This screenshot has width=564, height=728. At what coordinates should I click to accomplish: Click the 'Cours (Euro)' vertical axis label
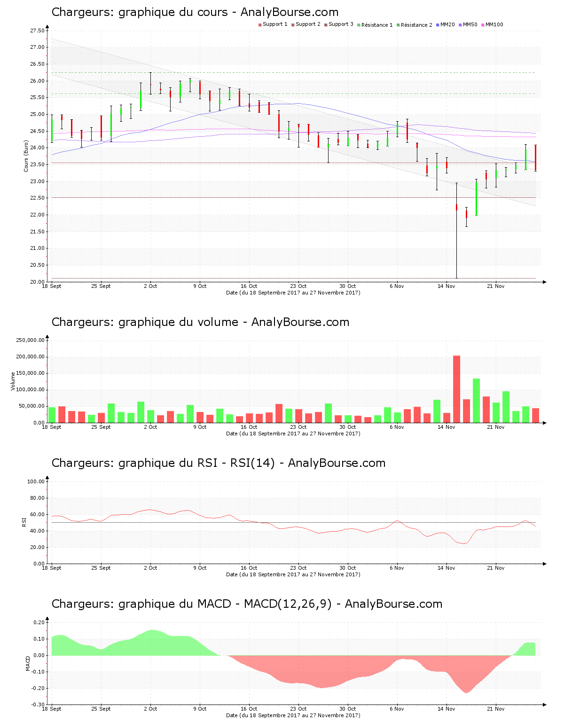[26, 156]
